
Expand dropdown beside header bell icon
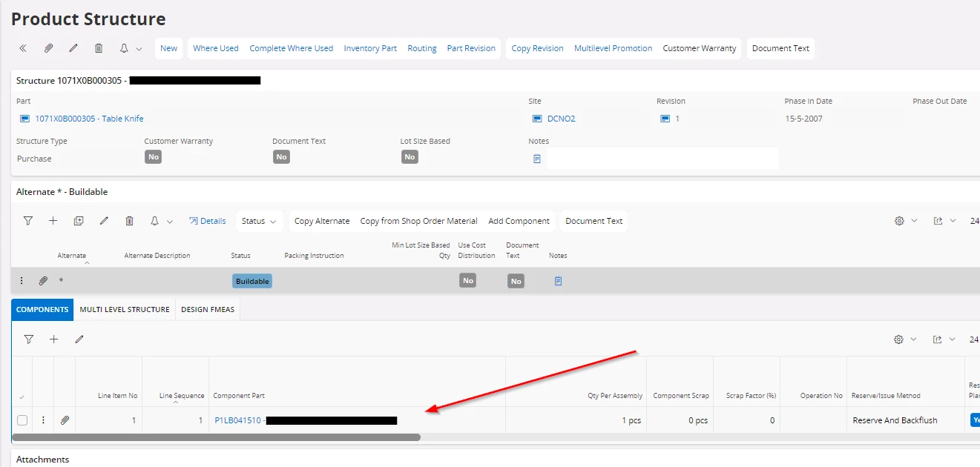pos(139,49)
